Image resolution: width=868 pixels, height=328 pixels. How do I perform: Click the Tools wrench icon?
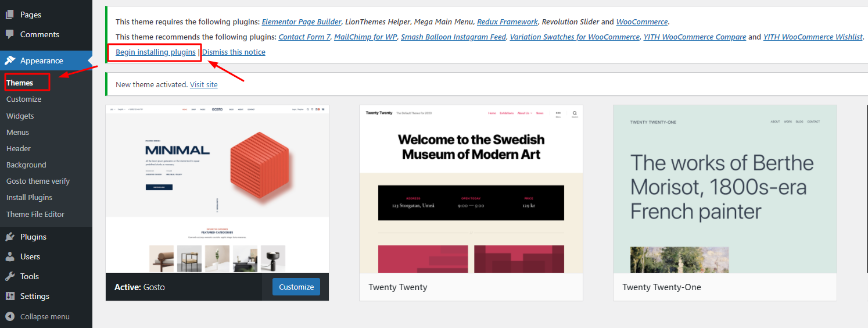[10, 276]
